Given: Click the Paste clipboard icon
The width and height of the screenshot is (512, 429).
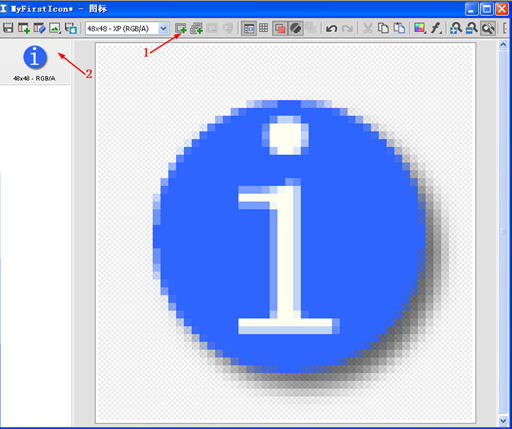Looking at the screenshot, I should click(x=399, y=28).
